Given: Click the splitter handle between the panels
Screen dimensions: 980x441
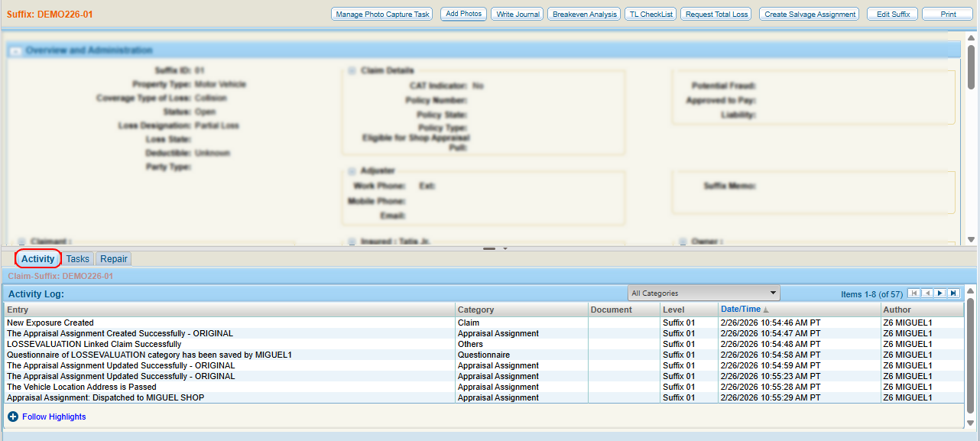Looking at the screenshot, I should pyautogui.click(x=490, y=248).
